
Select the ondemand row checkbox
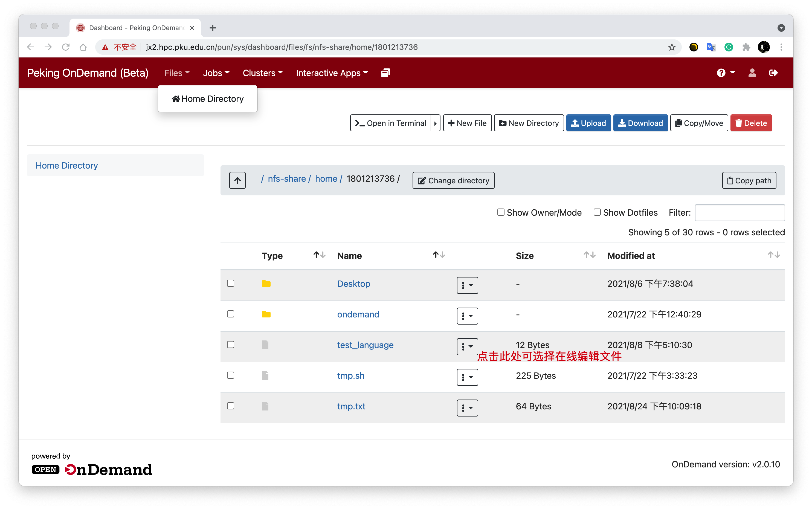pyautogui.click(x=231, y=314)
